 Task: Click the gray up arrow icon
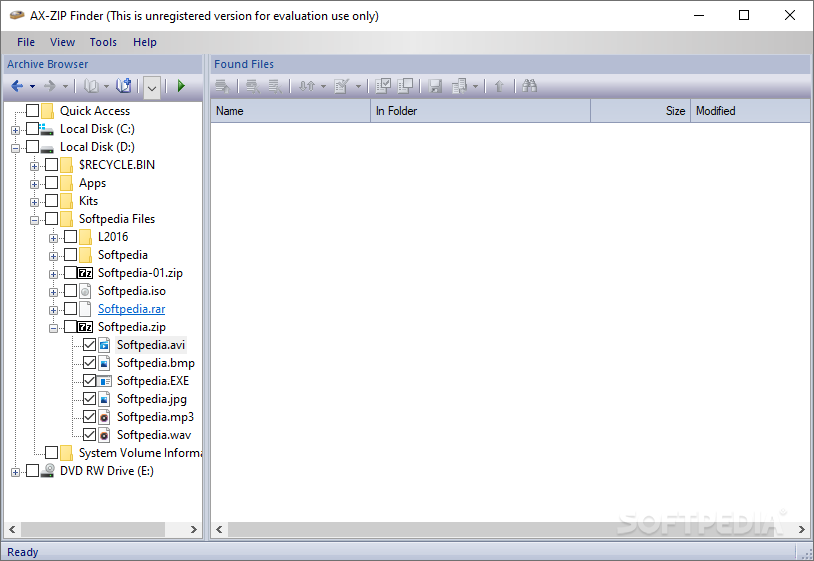pyautogui.click(x=499, y=86)
